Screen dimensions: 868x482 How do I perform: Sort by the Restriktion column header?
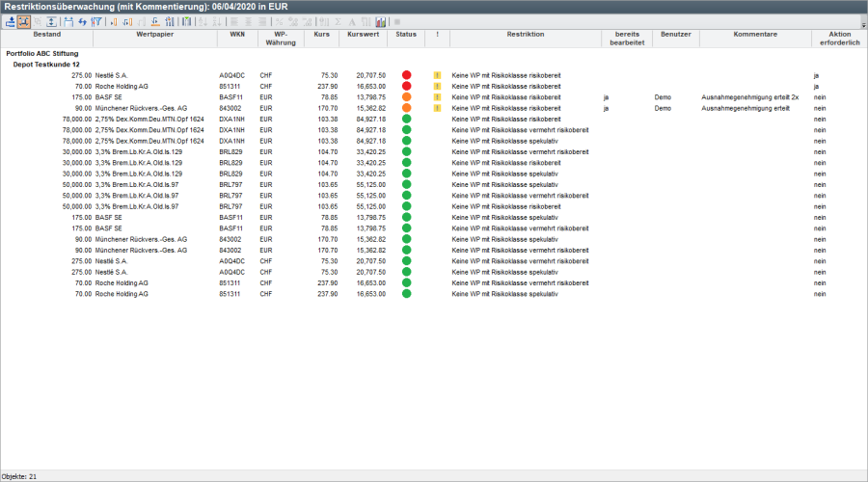coord(525,34)
